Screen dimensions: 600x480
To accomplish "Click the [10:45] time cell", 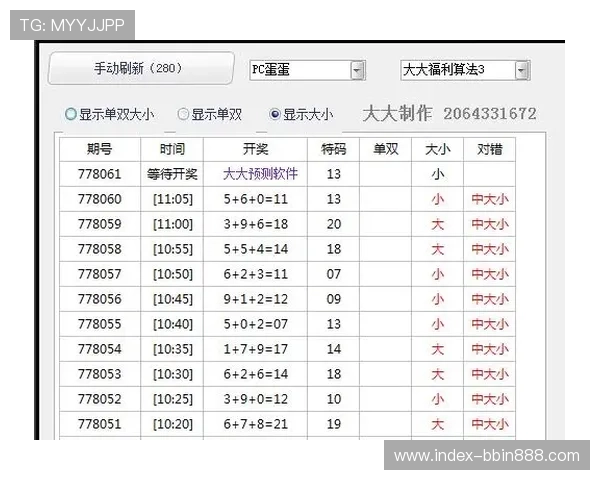I will 172,299.
